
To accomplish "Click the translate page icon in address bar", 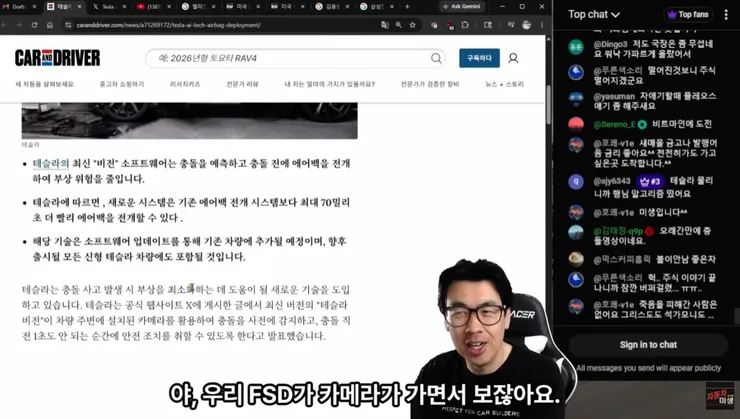I will [385, 25].
